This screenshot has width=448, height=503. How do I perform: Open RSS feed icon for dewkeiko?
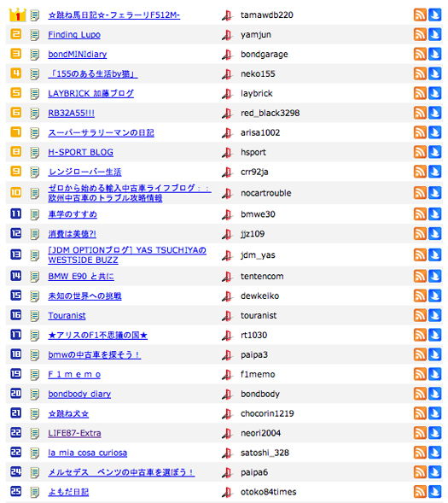coord(420,295)
